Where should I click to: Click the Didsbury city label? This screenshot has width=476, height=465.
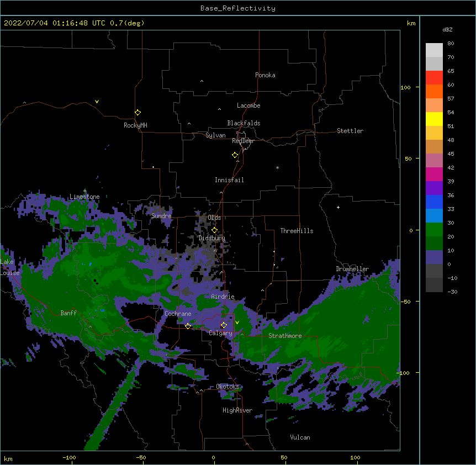212,238
